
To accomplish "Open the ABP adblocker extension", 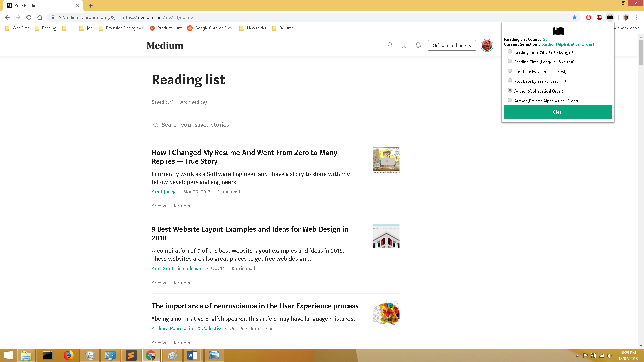I will click(x=599, y=17).
